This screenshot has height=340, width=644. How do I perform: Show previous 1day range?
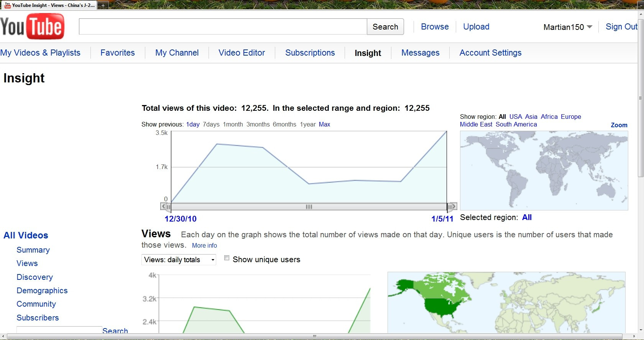coord(193,125)
